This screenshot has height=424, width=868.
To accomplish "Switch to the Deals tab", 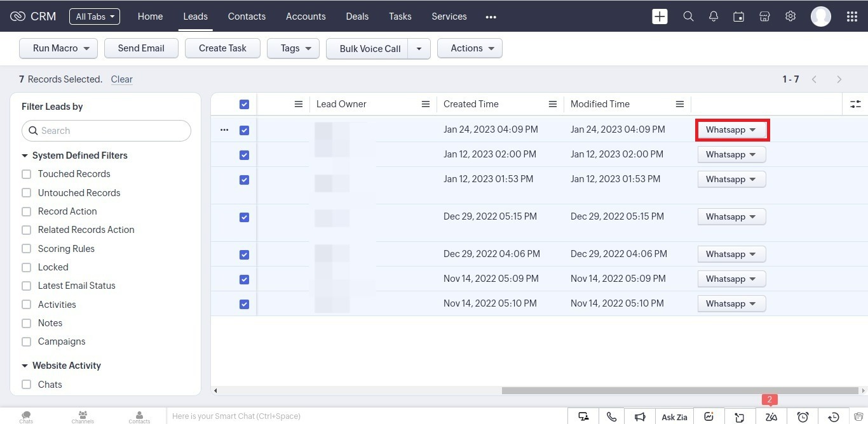I will 357,17.
